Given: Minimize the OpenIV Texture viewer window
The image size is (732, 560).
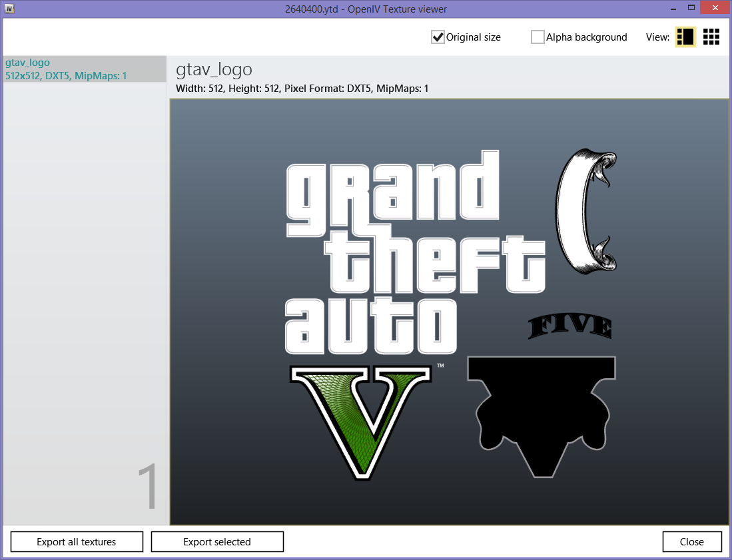Looking at the screenshot, I should point(673,9).
